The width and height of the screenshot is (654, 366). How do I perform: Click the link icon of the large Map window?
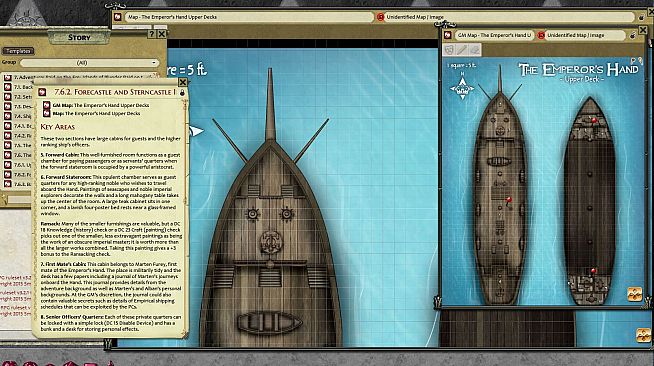pyautogui.click(x=118, y=17)
